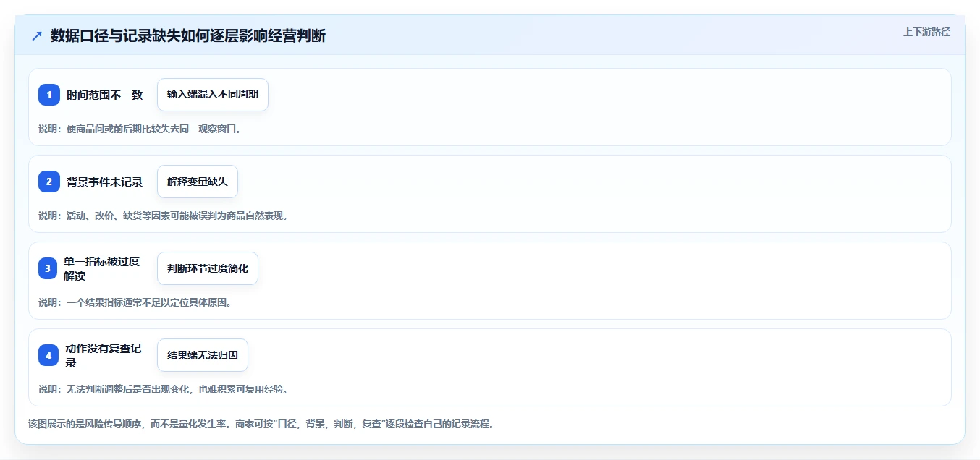Click the 输入端混入不同周期 tag
The height and width of the screenshot is (460, 980).
click(x=213, y=95)
